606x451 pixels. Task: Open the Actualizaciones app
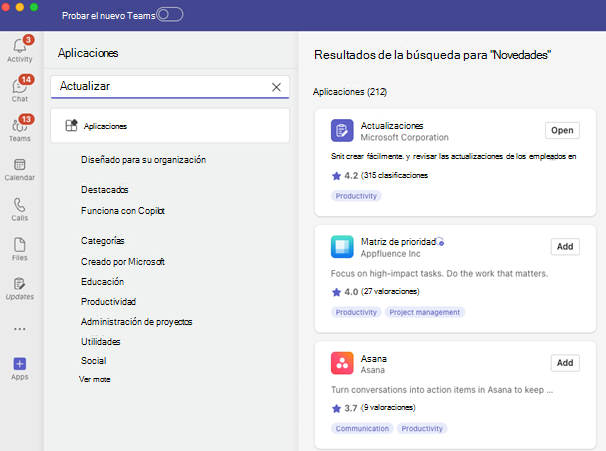(562, 130)
